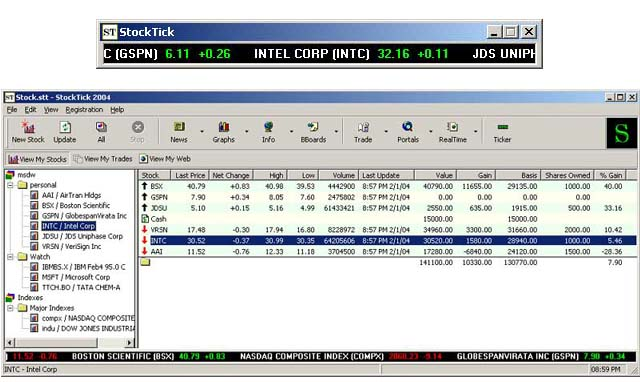The height and width of the screenshot is (382, 640).
Task: Sort by the Stock column header
Action: coord(154,175)
